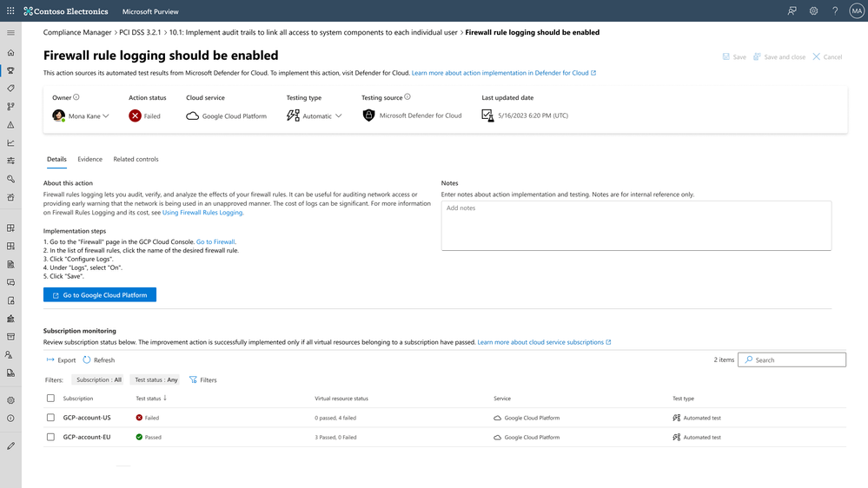The width and height of the screenshot is (868, 488).
Task: Open Alerts triangle icon in sidebar
Action: tap(10, 124)
